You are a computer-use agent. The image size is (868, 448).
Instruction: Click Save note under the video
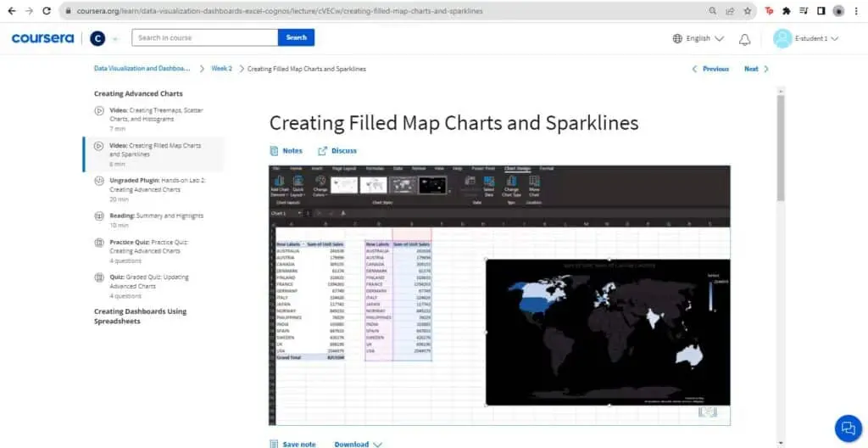tap(292, 444)
